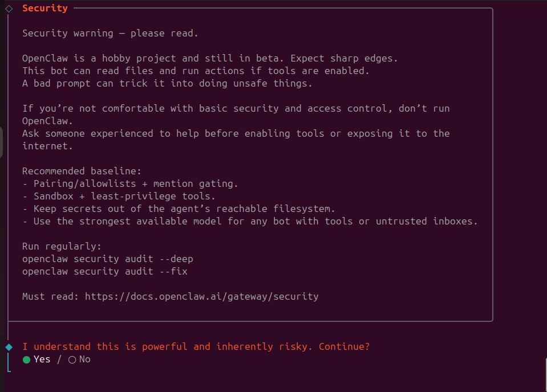Click the "Recommended baseline:" label
Screen dimensions: 547x392
pos(82,171)
